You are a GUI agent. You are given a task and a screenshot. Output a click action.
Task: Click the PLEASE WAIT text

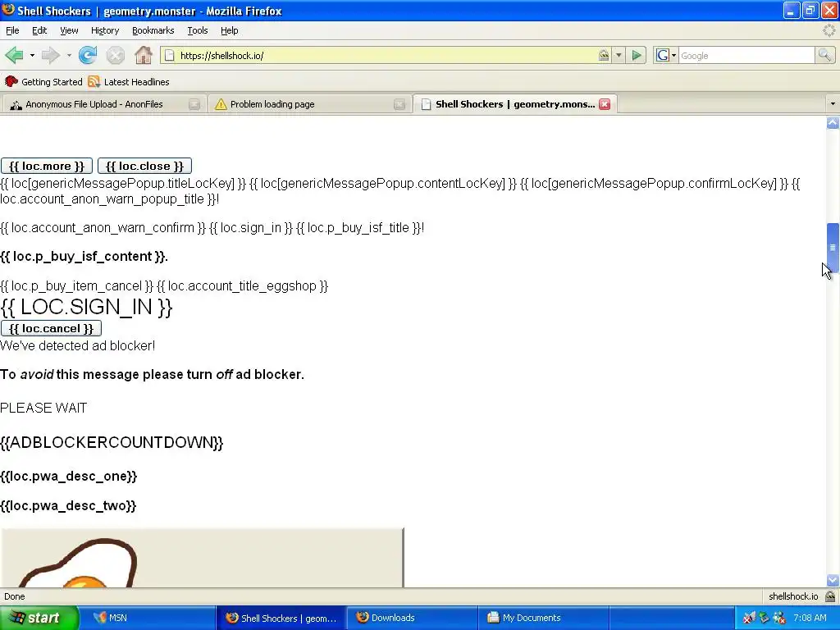(x=43, y=409)
